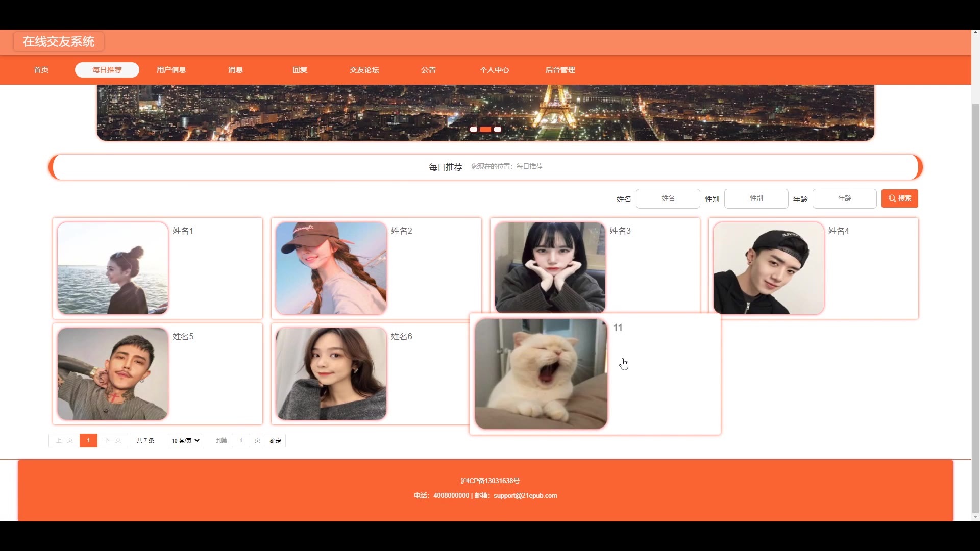Focus the 性别 search input field
980x551 pixels.
click(x=756, y=198)
